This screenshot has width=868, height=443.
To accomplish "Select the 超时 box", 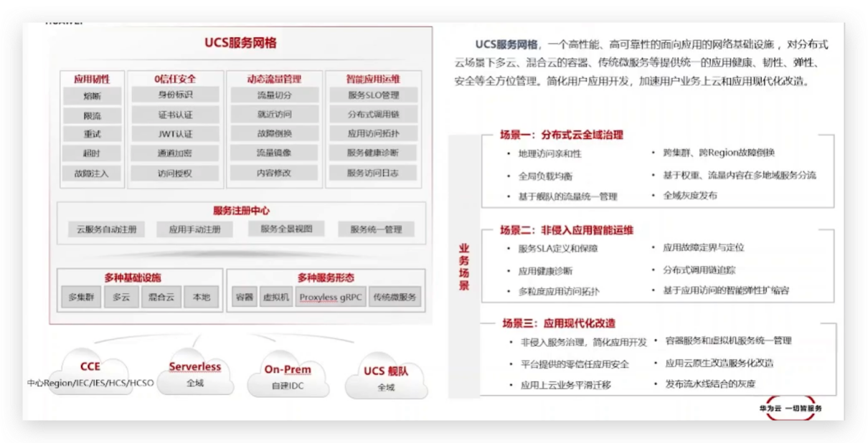I will tap(92, 153).
